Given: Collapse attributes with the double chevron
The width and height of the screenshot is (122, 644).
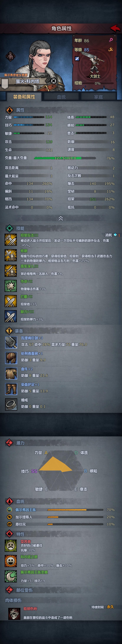Looking at the screenshot, I should 61,218.
